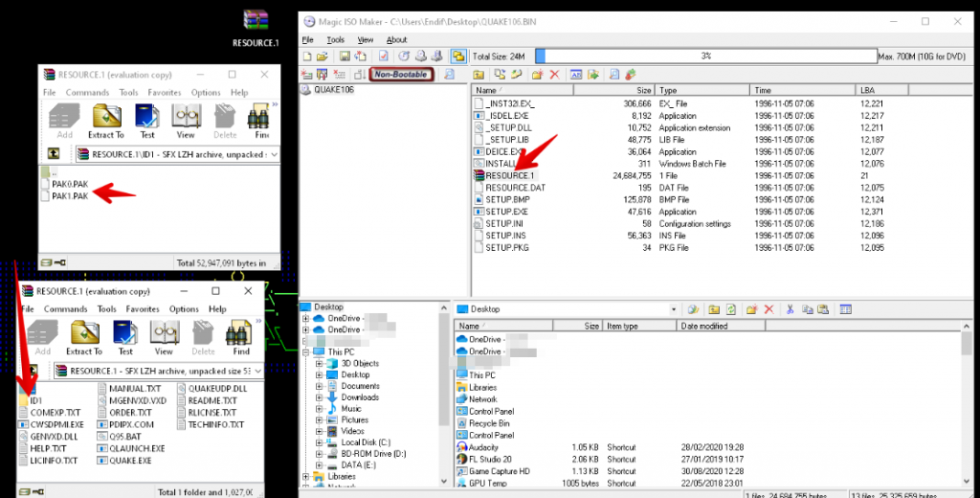
Task: Open the Desktop location dropdown arrow
Action: click(x=674, y=309)
